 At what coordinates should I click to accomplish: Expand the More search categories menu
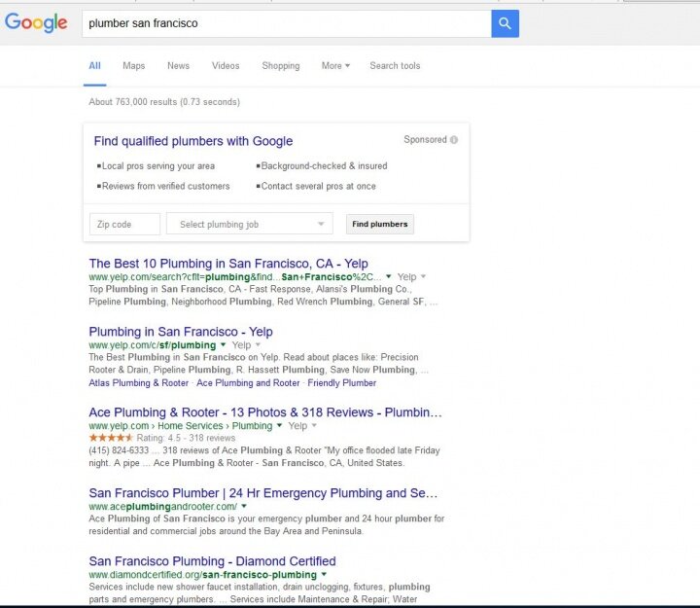tap(335, 66)
